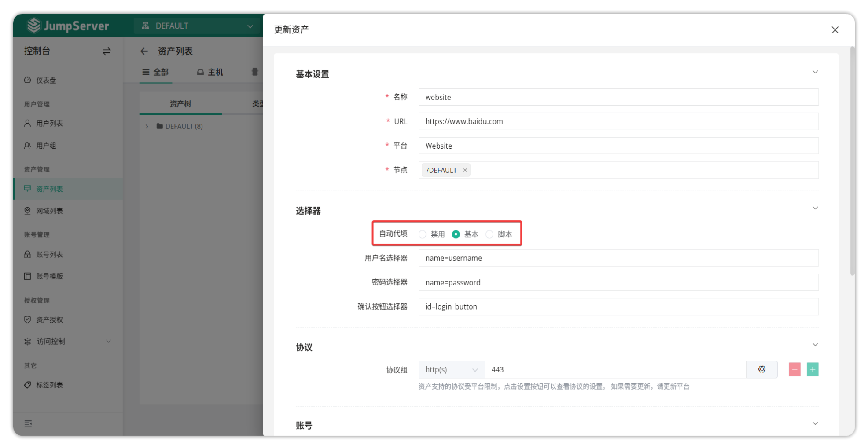Click the DEFAULT folder icon in tree
This screenshot has width=868, height=445.
[160, 126]
